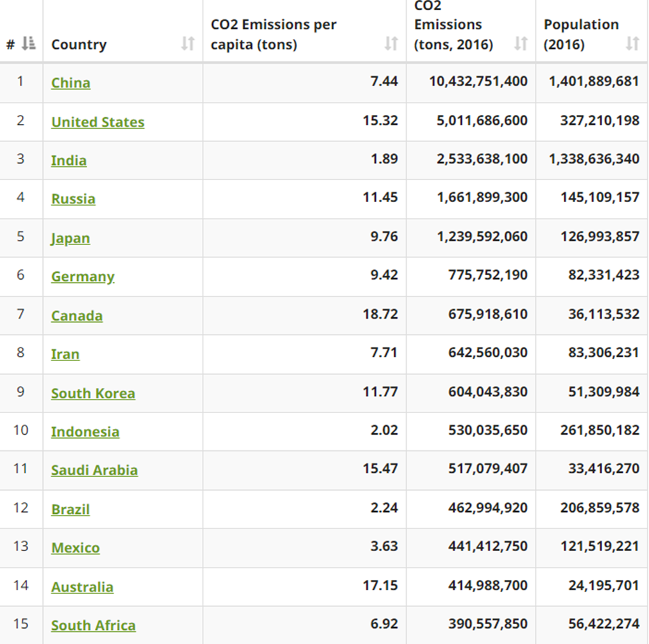649x644 pixels.
Task: Open the Brazil link
Action: tap(71, 509)
